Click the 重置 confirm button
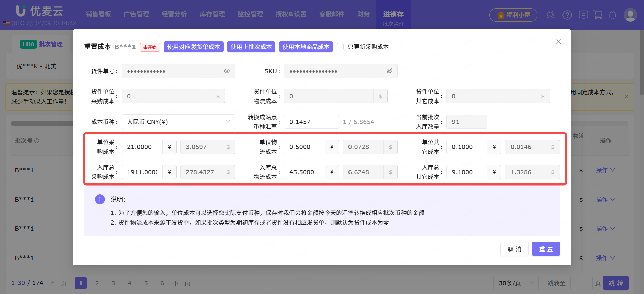Viewport: 644px width, 294px height. coord(546,249)
